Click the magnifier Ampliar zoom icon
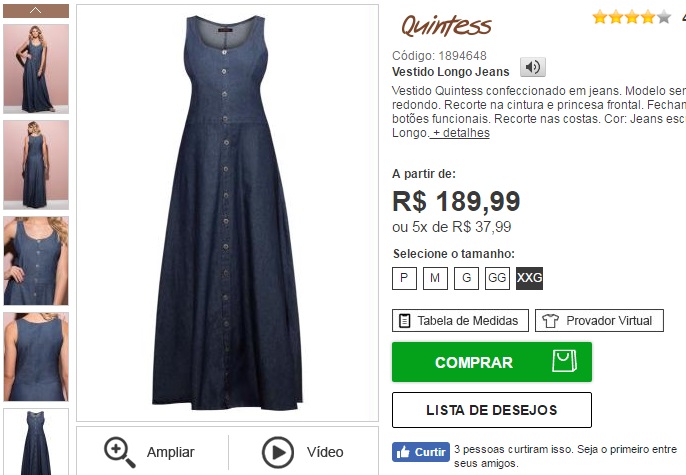Screen dimensions: 686x475 tap(119, 452)
